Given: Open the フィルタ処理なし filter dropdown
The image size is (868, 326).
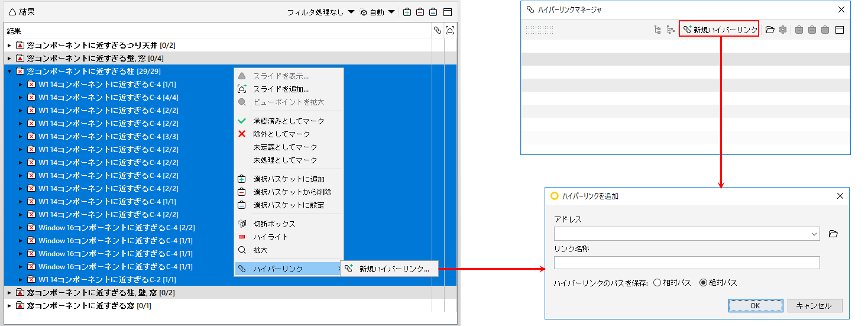Looking at the screenshot, I should (321, 12).
